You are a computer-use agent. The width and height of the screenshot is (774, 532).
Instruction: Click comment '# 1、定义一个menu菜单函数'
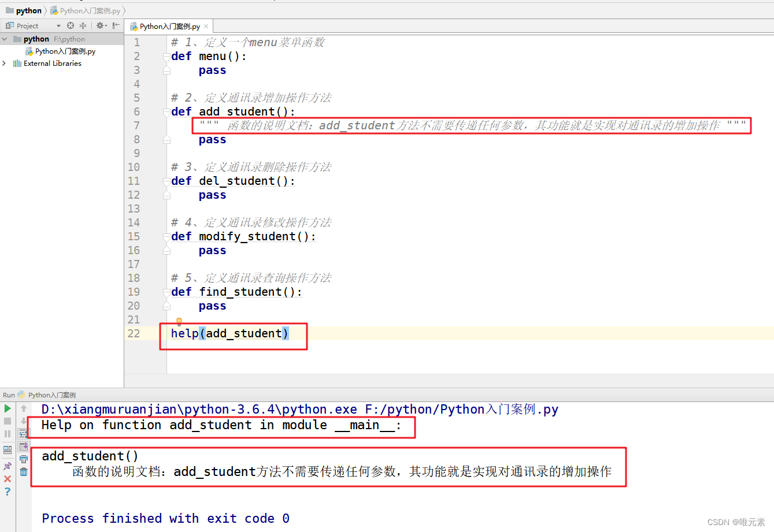pyautogui.click(x=247, y=42)
